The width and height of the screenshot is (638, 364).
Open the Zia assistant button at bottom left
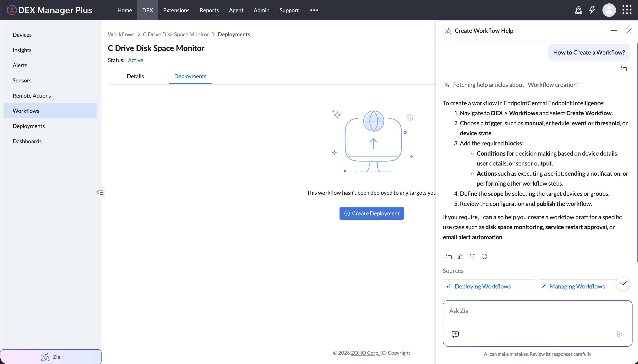51,357
